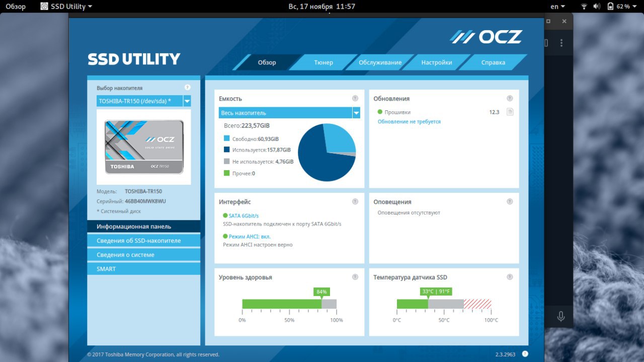Click microphone icon in background window

[561, 316]
